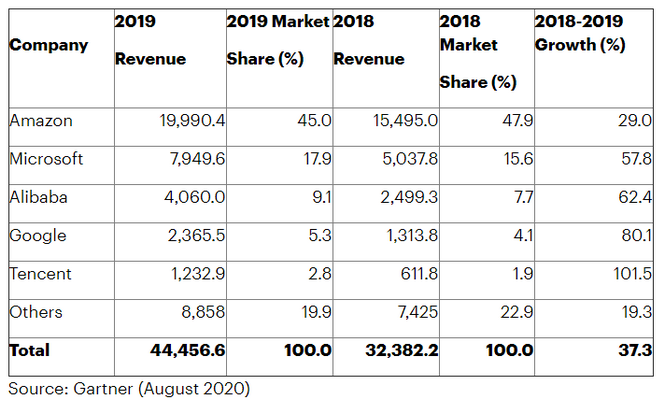Viewport: 665px width, 400px height.
Task: Select the Others row label
Action: click(x=36, y=312)
